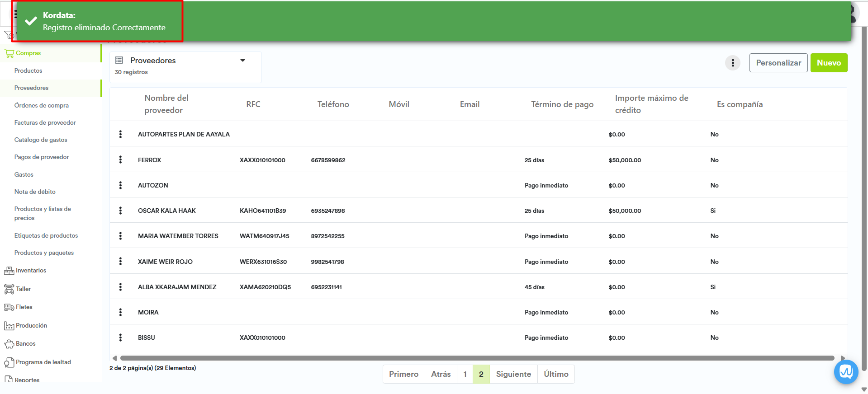Viewport: 868px width, 394px height.
Task: Go to Órdenes de compra
Action: pos(42,105)
